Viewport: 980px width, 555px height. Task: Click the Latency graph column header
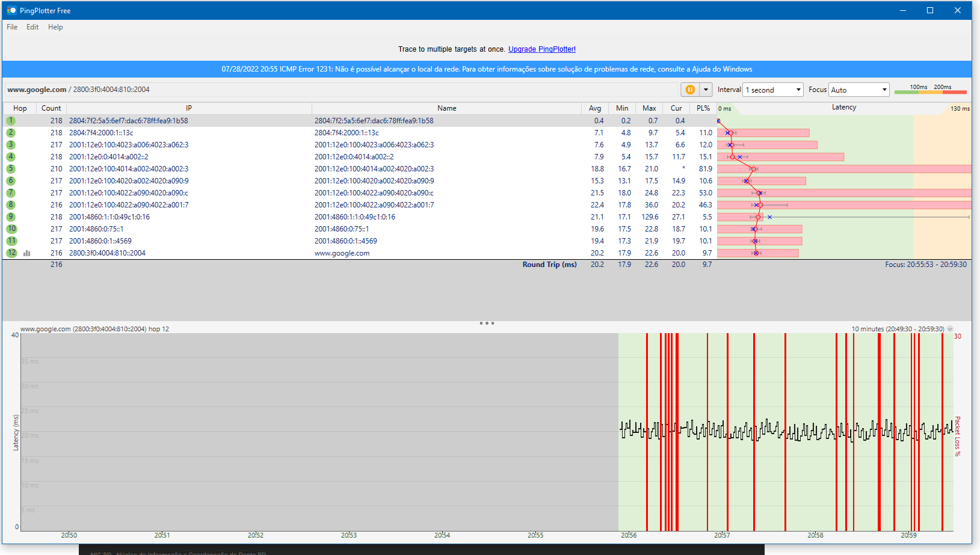[x=844, y=108]
